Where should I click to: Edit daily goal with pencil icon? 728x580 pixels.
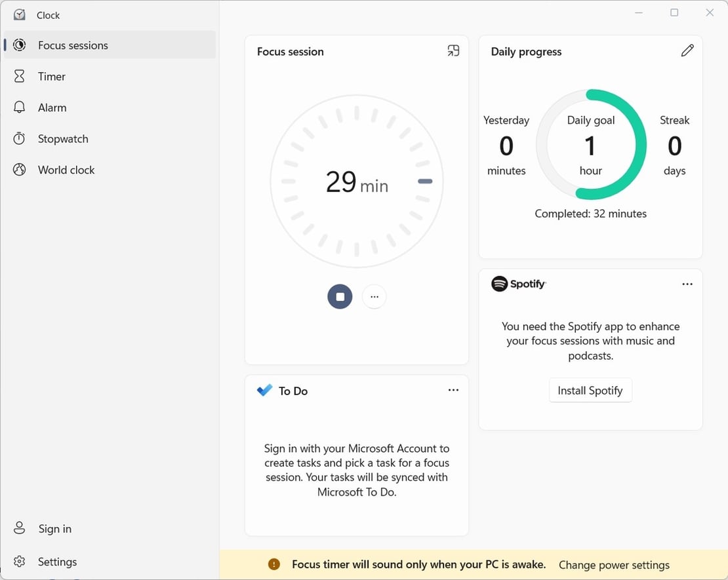click(x=687, y=50)
